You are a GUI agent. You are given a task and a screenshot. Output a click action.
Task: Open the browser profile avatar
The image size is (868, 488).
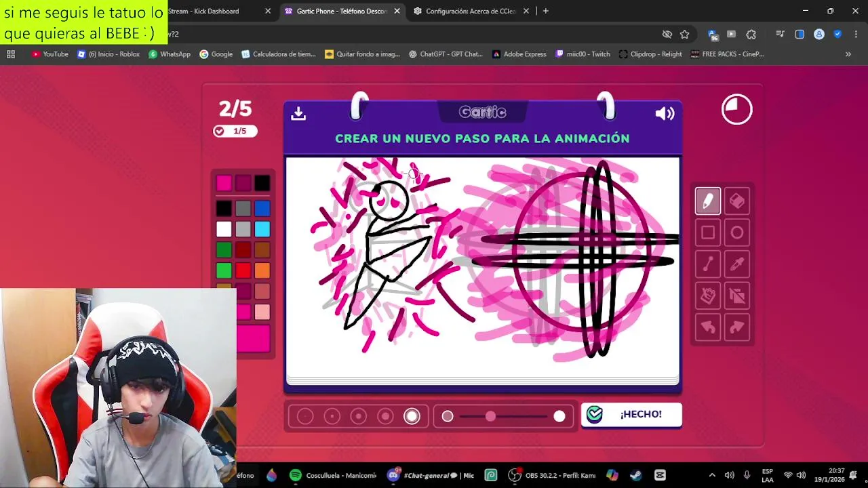[x=819, y=34]
